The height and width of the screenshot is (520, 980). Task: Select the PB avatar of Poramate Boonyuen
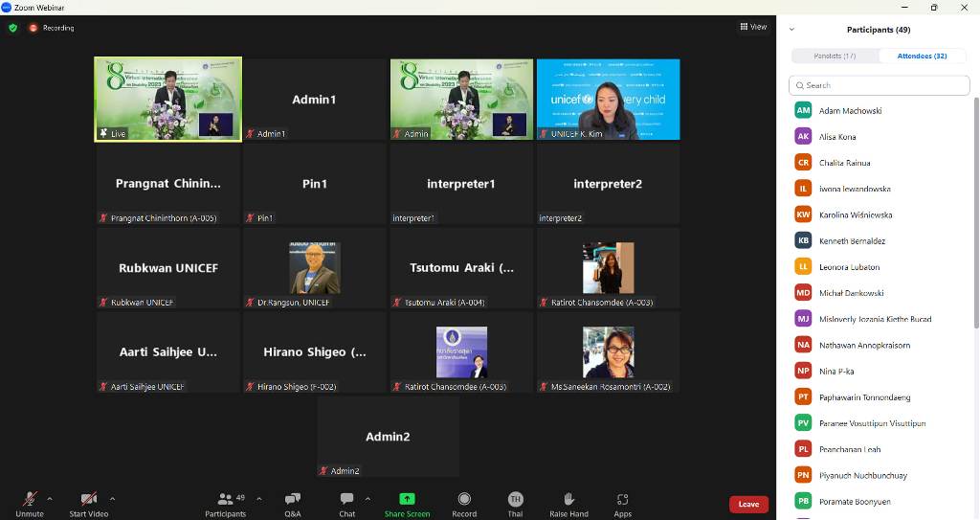pyautogui.click(x=803, y=501)
